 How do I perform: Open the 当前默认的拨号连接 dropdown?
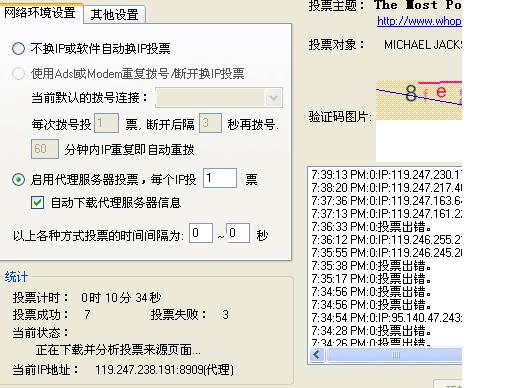click(x=219, y=98)
